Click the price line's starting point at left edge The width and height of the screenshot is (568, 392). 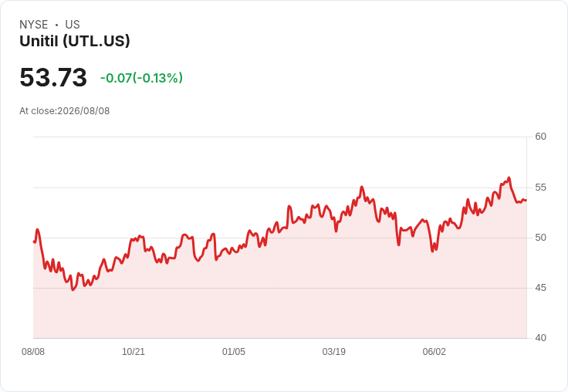[34, 242]
